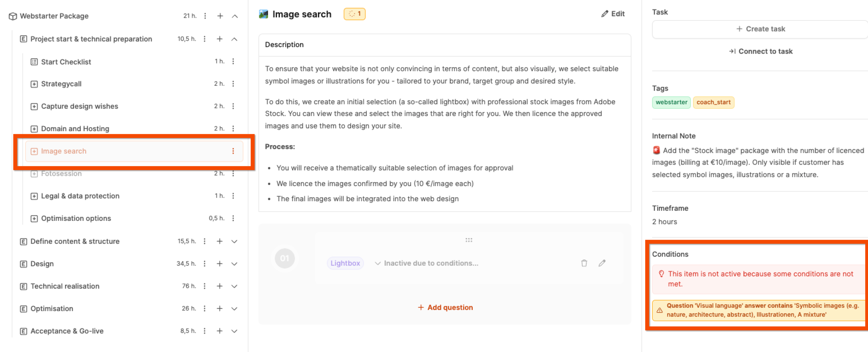Collapse Project start & technical preparation

pos(234,39)
